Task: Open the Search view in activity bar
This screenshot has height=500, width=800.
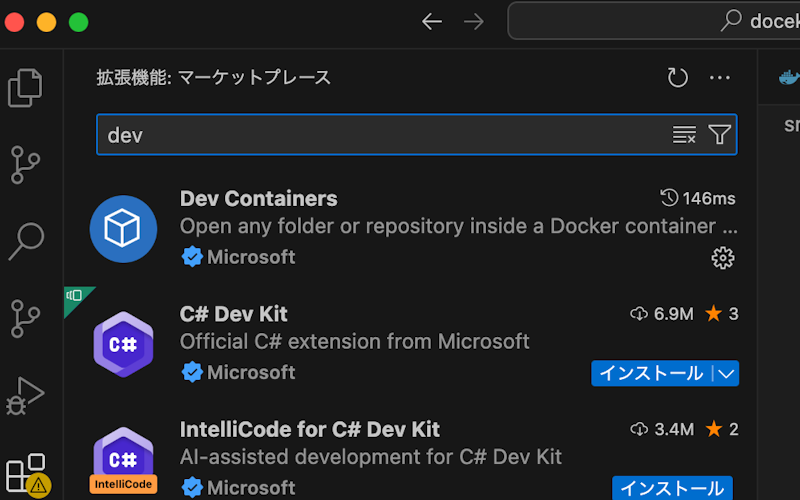Action: coord(27,241)
